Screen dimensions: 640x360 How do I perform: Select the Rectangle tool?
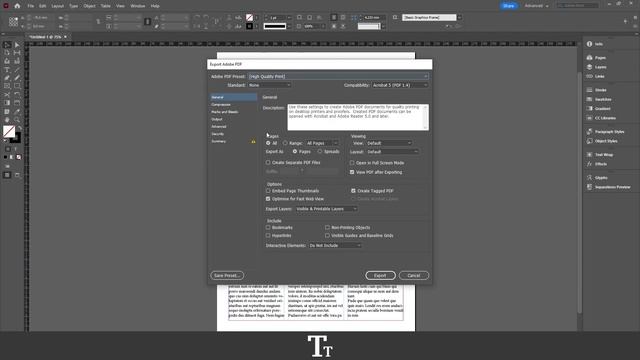pos(17,86)
